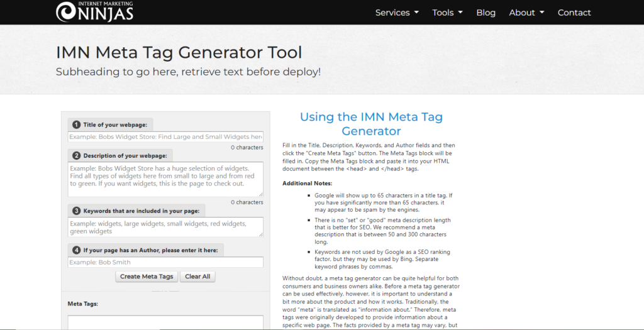Screen dimensions: 644x330
Task: Click the number 4 step badge
Action: click(76, 250)
